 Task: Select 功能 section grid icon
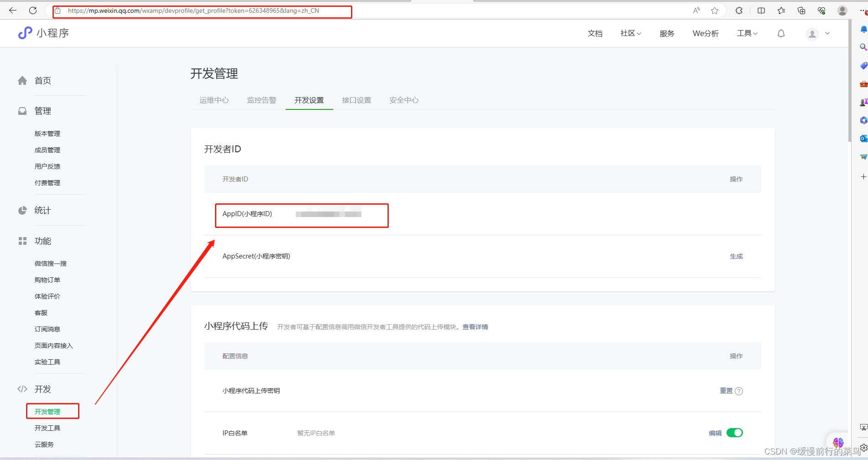pos(22,241)
